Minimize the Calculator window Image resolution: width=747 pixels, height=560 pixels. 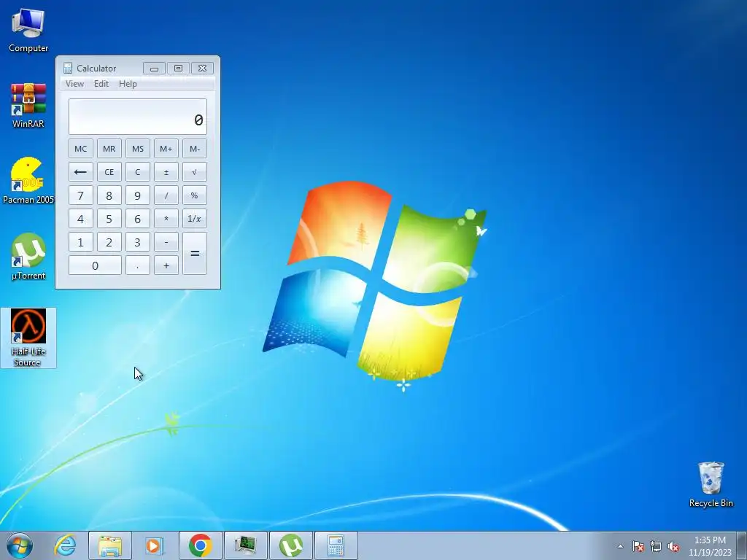point(155,68)
